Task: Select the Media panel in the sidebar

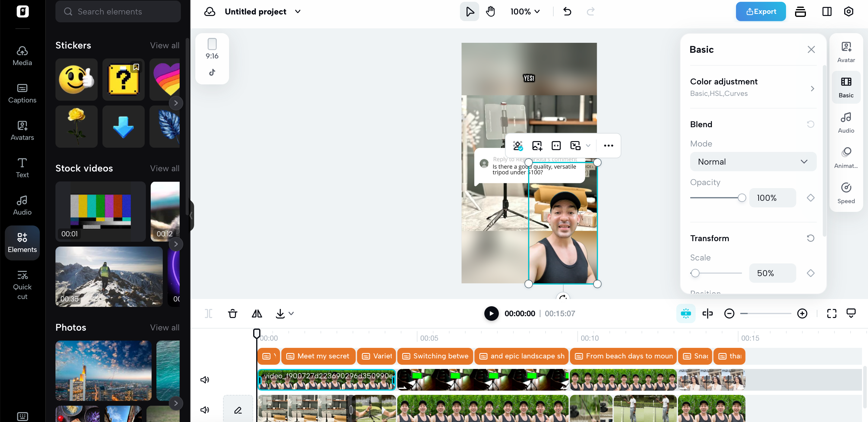Action: tap(22, 56)
